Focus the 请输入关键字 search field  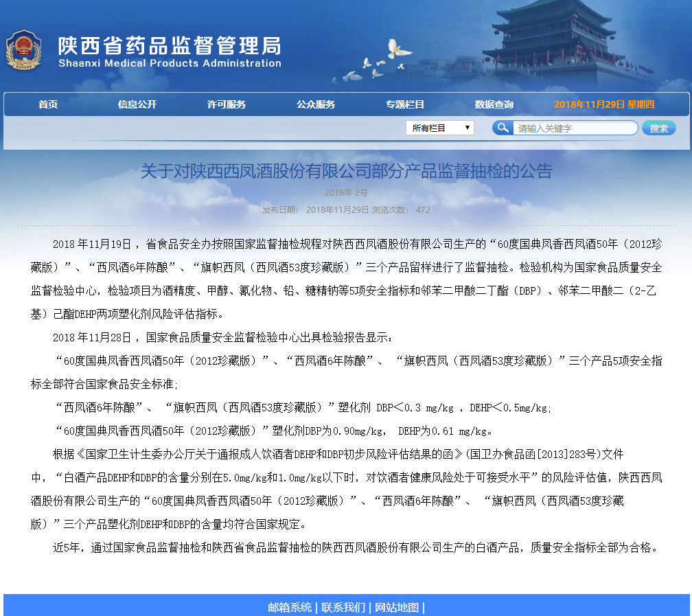[x=575, y=128]
